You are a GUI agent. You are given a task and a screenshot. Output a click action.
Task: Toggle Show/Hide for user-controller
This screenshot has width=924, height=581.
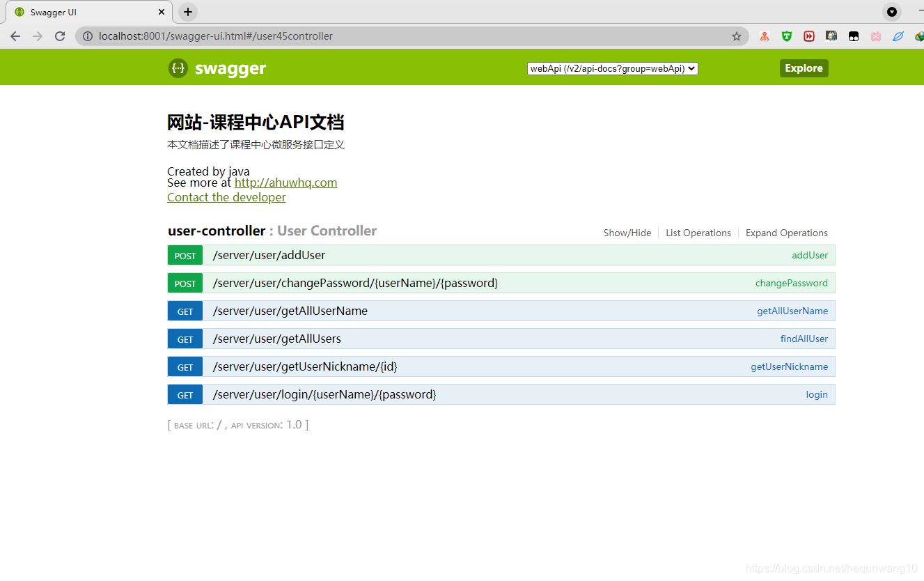627,233
